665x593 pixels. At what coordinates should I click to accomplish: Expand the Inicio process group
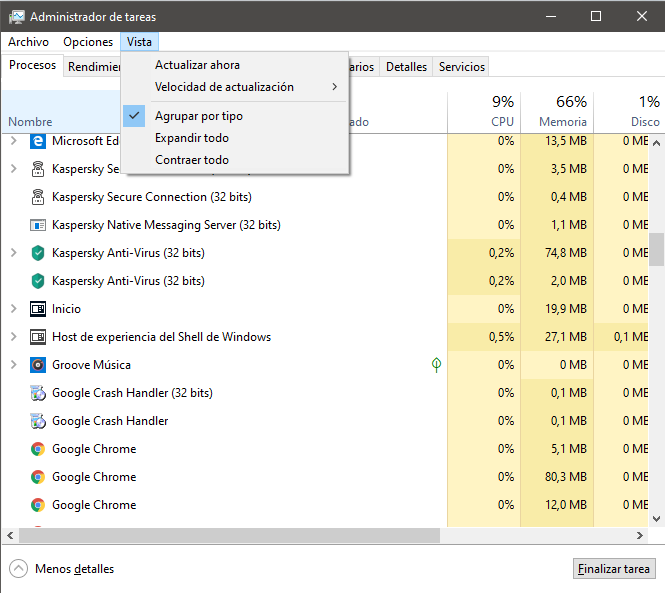13,309
